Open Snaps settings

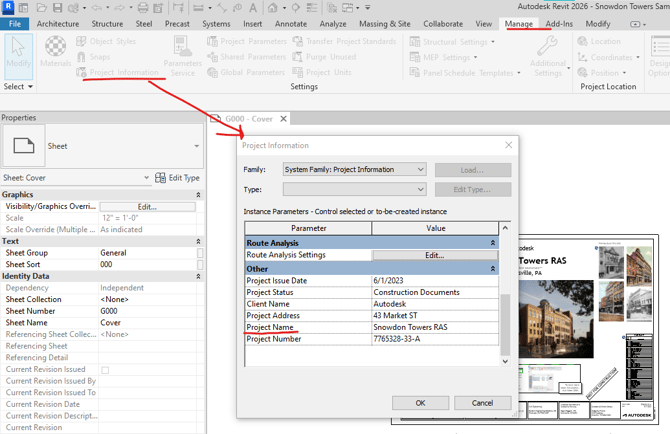pos(94,57)
